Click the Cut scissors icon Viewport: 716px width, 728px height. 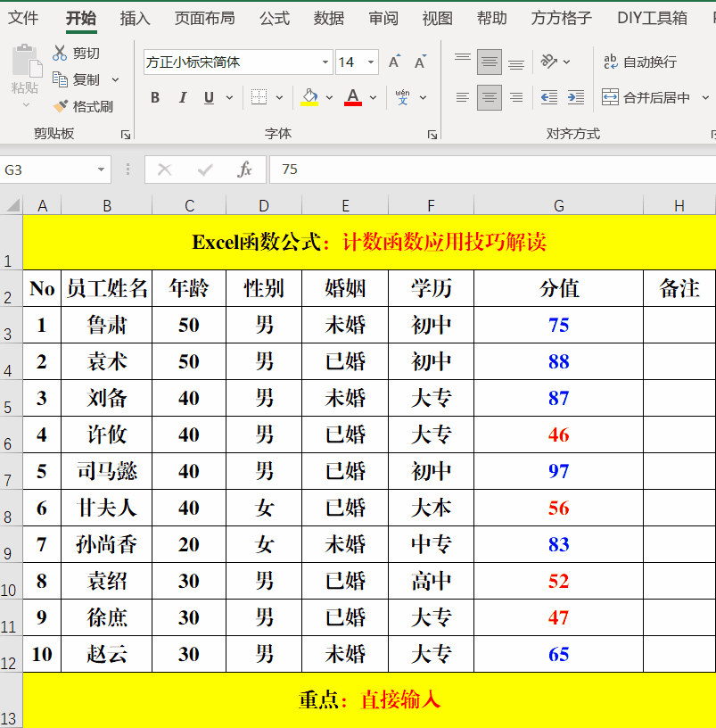click(60, 53)
